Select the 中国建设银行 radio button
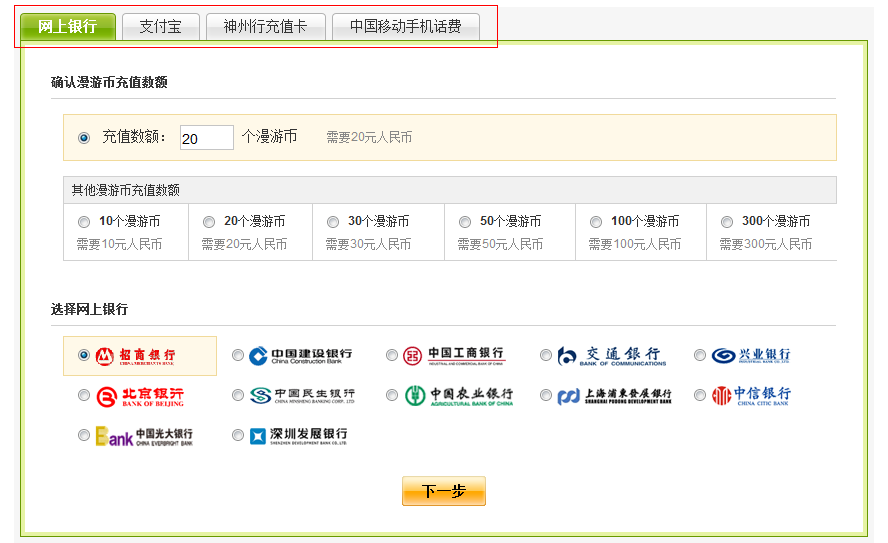888x543 pixels. coord(238,355)
